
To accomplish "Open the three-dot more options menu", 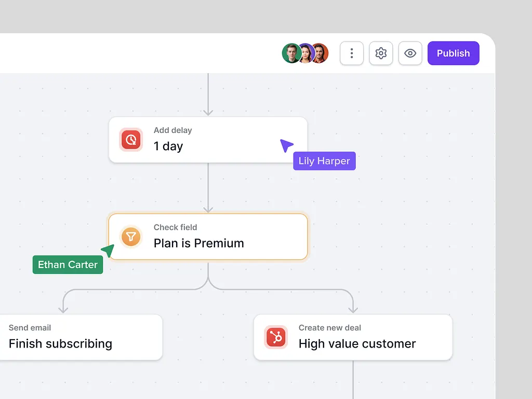I will click(x=352, y=54).
